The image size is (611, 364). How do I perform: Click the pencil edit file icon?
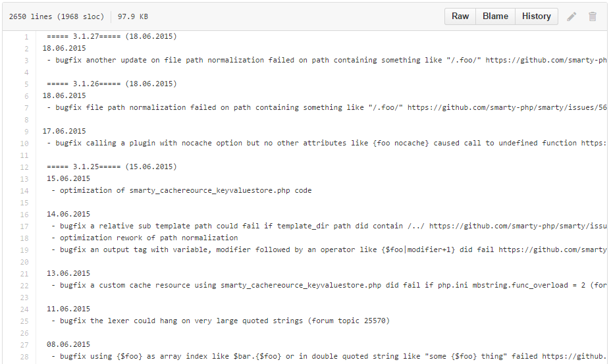[x=571, y=16]
